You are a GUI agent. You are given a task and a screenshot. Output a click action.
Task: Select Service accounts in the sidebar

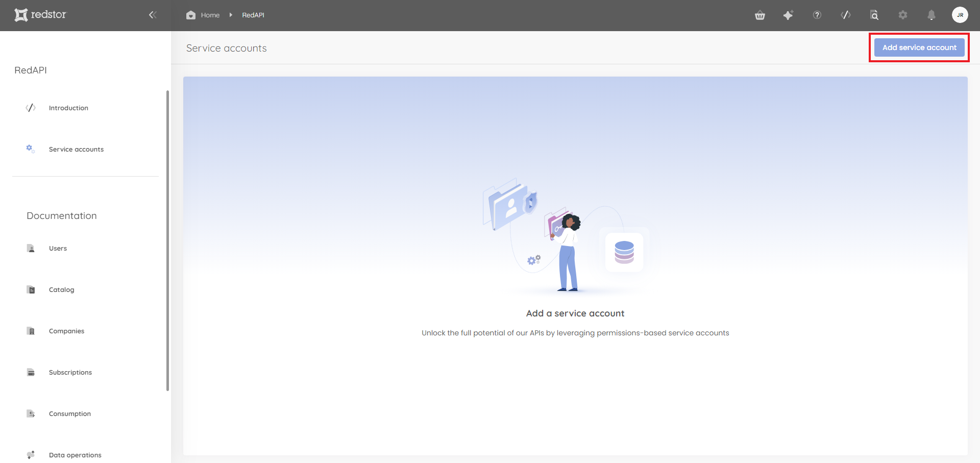(76, 149)
